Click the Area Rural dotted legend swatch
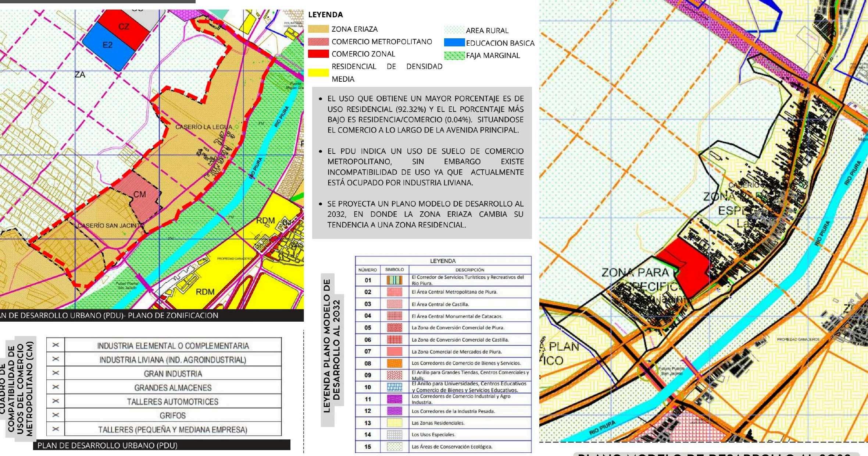The width and height of the screenshot is (868, 456). click(x=454, y=30)
